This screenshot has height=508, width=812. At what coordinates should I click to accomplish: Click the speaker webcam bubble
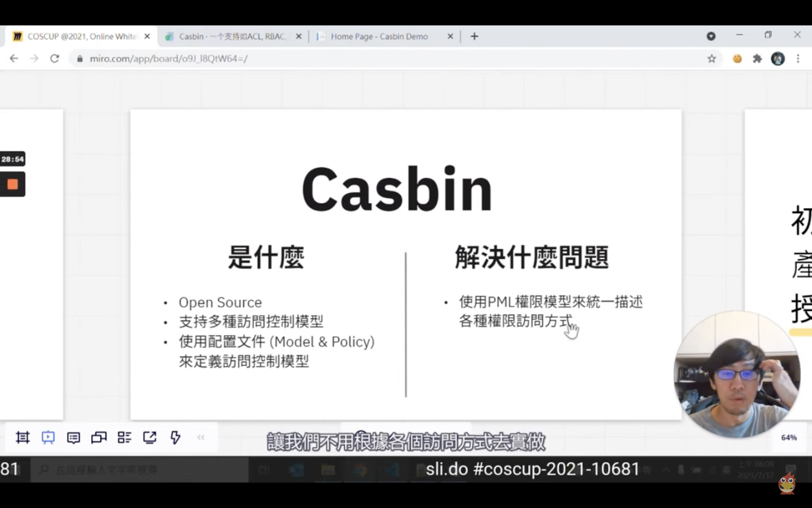click(737, 374)
